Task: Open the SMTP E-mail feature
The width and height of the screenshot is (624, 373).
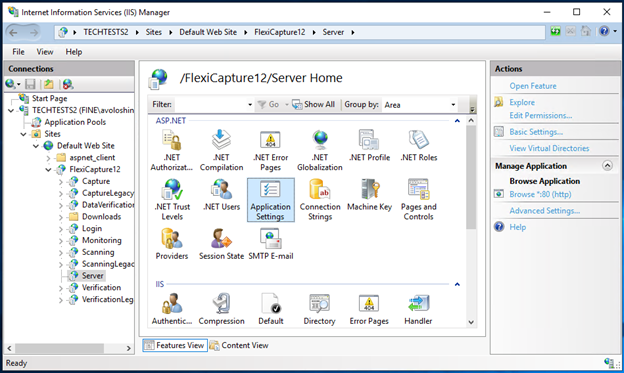Action: coord(271,244)
